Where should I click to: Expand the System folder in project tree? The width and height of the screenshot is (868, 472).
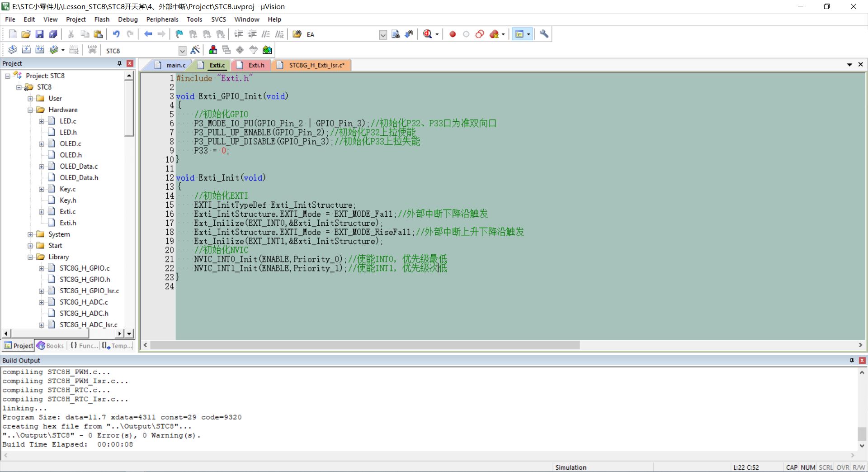[30, 234]
